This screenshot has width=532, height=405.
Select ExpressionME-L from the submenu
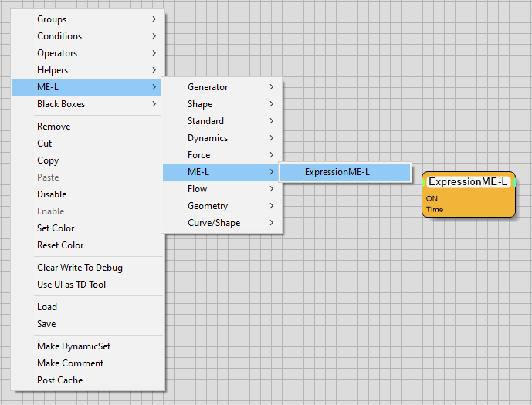coord(337,172)
